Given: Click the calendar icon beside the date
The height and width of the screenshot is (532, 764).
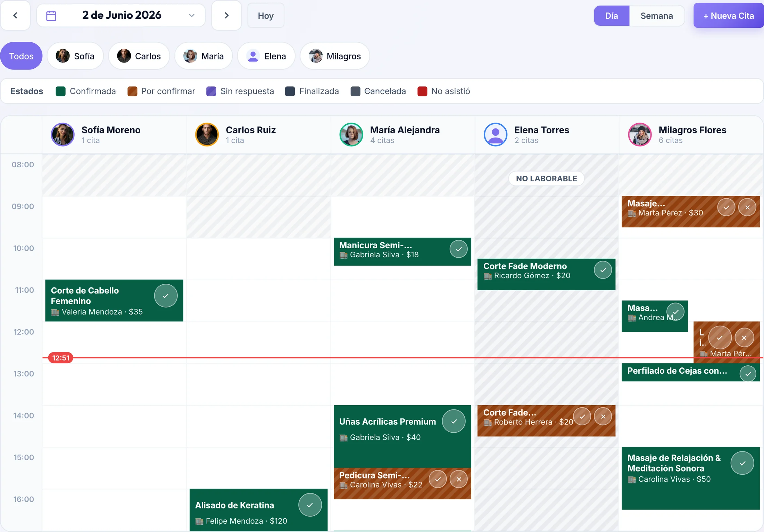Looking at the screenshot, I should point(51,16).
